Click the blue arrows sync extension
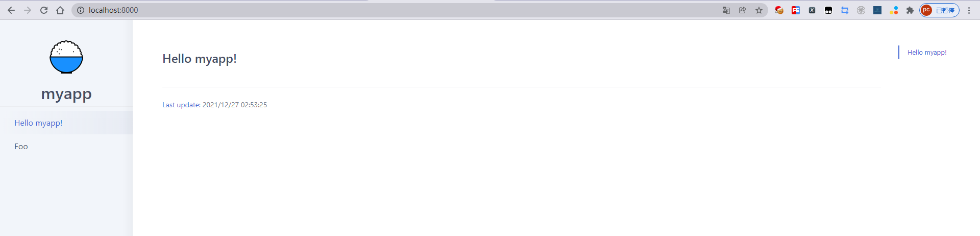 click(845, 10)
